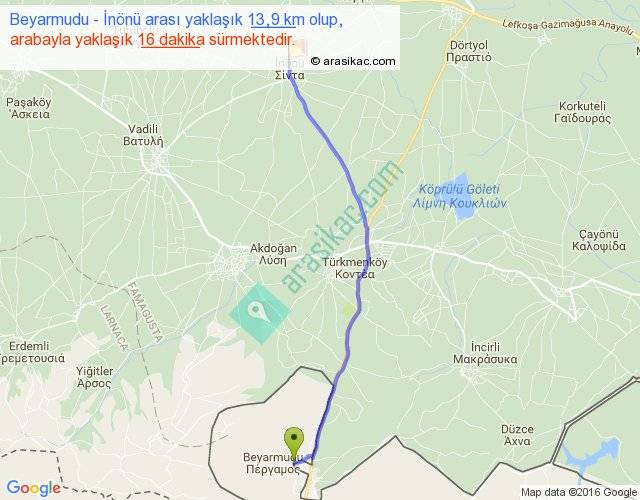Screen dimensions: 640x500
Task: Click the small green dot near Türkmenköy
Action: click(x=348, y=311)
